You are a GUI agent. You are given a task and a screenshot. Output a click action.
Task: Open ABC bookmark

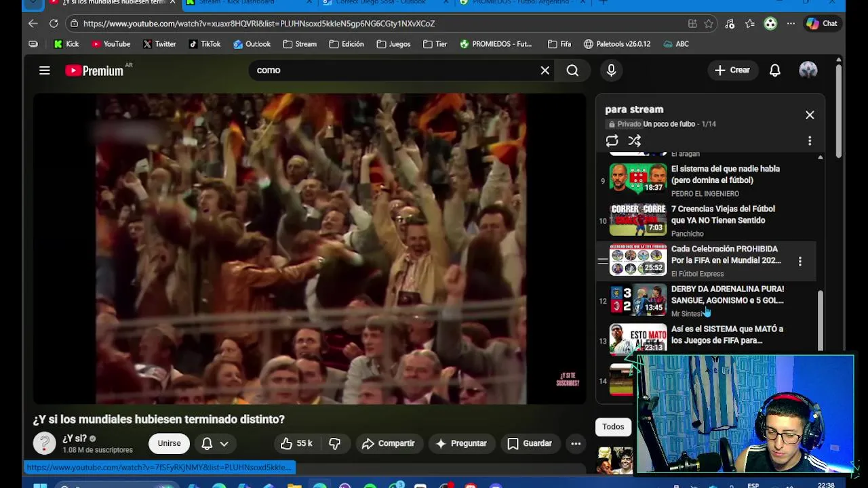click(x=676, y=44)
